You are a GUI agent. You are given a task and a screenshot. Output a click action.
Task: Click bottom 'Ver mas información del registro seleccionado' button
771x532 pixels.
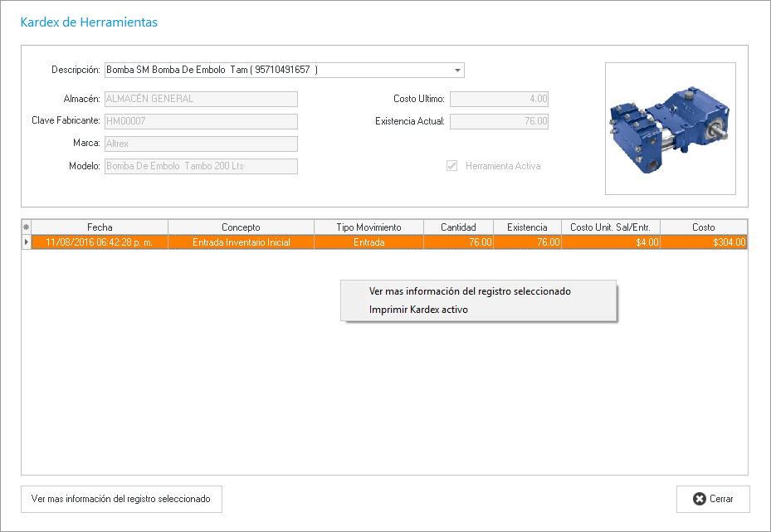(x=121, y=499)
